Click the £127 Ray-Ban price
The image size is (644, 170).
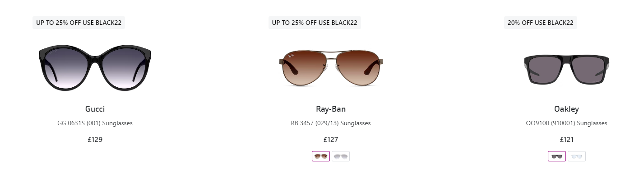tap(331, 139)
